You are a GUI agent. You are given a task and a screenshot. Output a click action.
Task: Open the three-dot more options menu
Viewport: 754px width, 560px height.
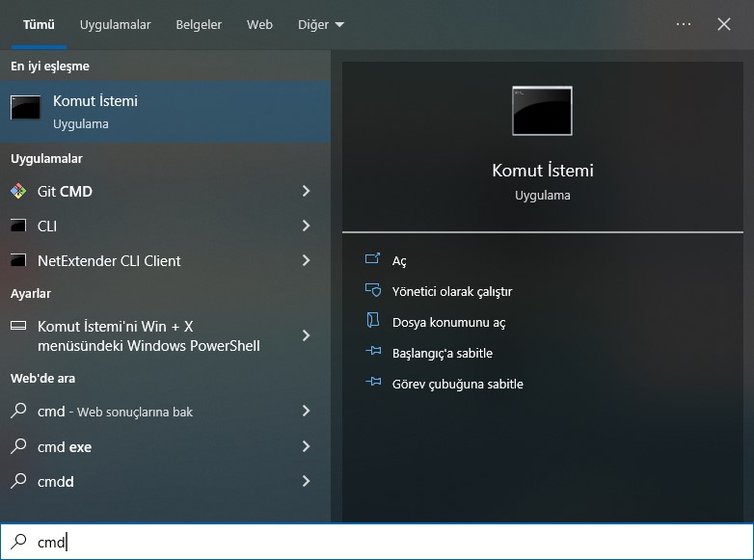tap(684, 24)
